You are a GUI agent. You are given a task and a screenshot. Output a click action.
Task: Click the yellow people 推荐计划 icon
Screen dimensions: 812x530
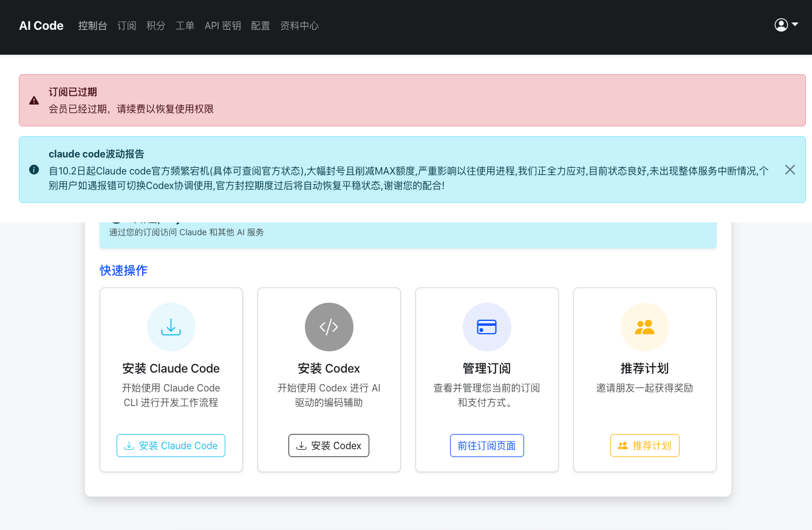(x=644, y=327)
